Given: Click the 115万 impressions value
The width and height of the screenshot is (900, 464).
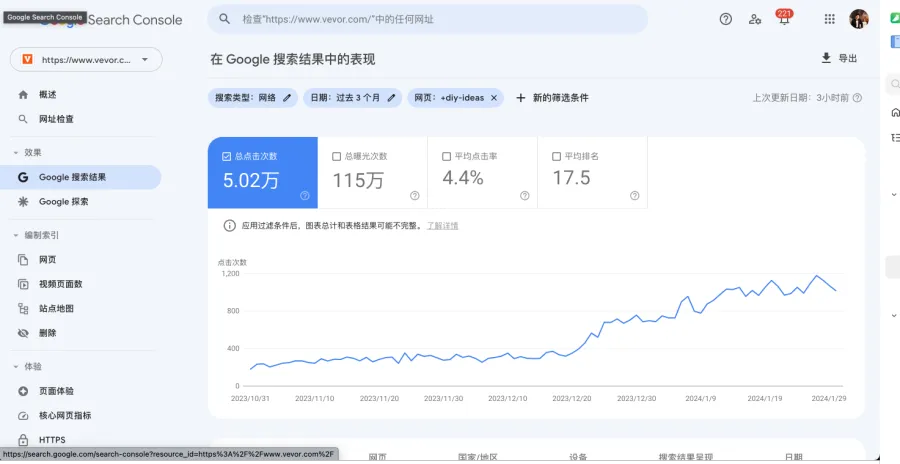Looking at the screenshot, I should (359, 180).
